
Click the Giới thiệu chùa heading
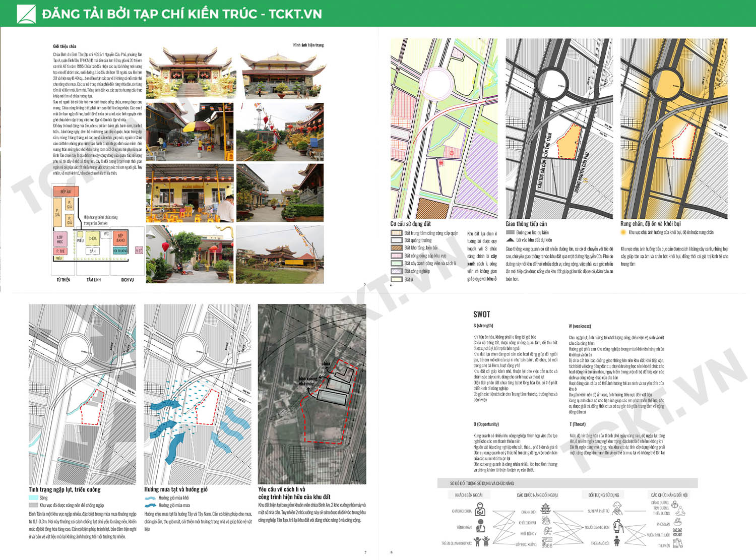[65, 46]
